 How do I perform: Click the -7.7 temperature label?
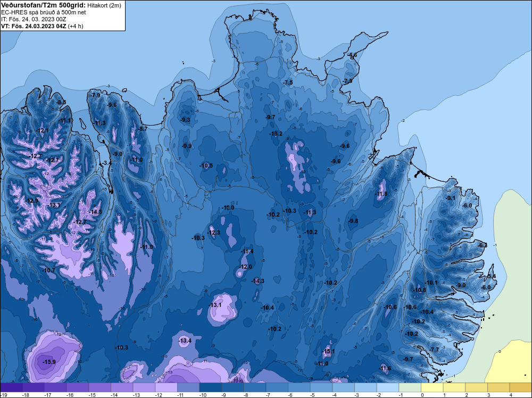[x=434, y=350]
